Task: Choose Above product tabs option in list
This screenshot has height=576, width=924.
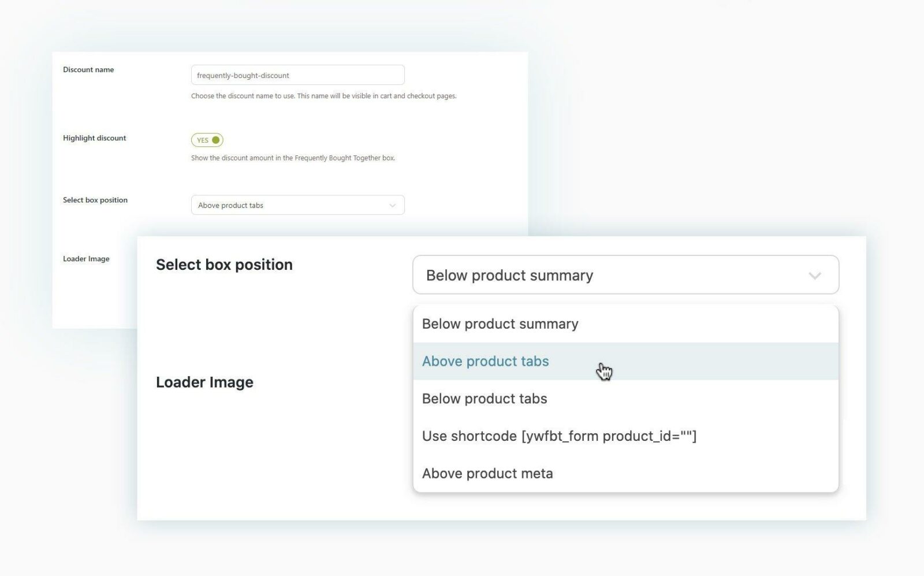Action: pyautogui.click(x=625, y=361)
